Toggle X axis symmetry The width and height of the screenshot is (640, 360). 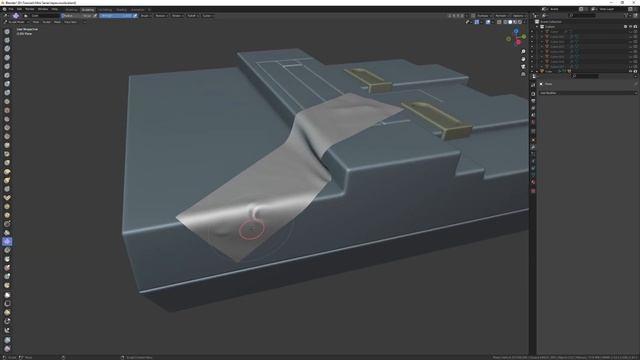click(x=454, y=16)
